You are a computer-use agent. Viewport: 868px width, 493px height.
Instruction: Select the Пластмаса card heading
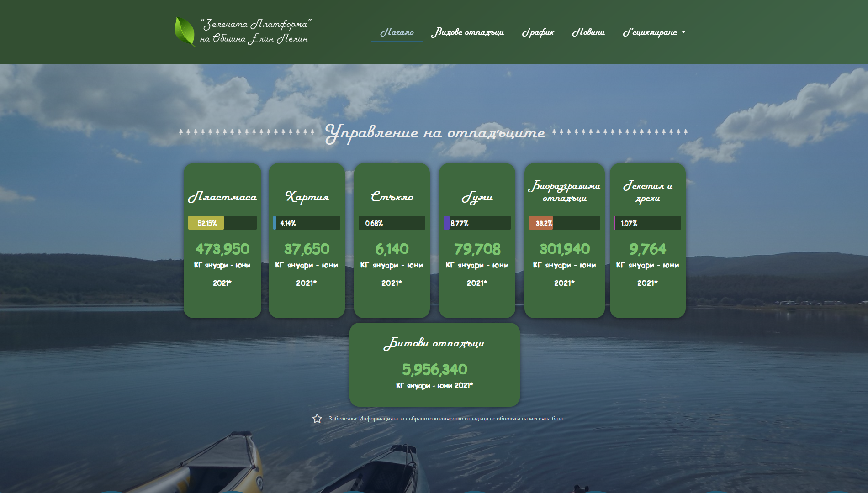222,197
